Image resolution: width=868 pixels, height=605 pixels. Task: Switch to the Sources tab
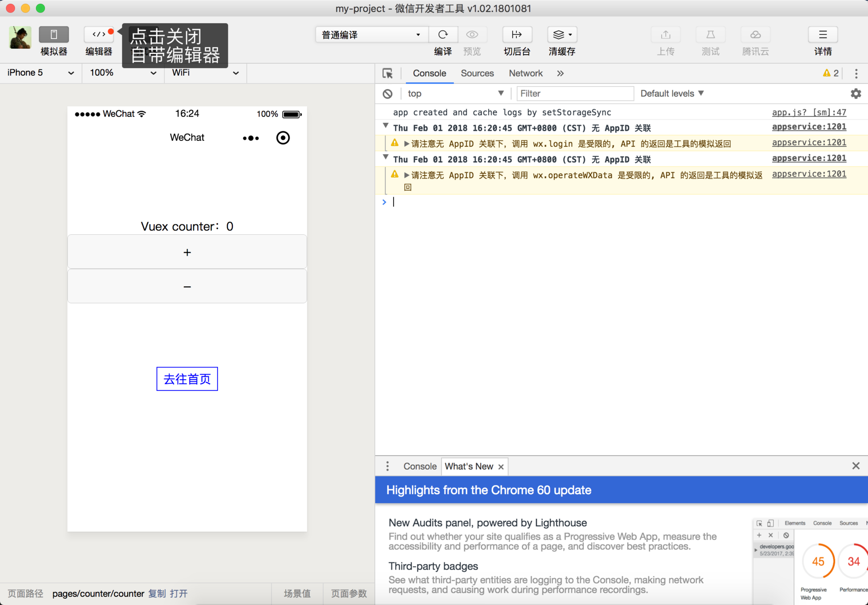[x=477, y=73]
